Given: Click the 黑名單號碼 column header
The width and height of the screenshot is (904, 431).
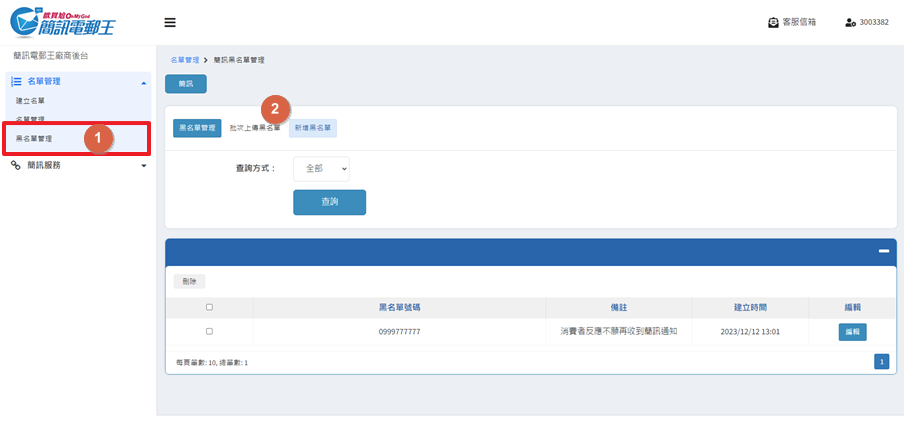Looking at the screenshot, I should pyautogui.click(x=400, y=308).
